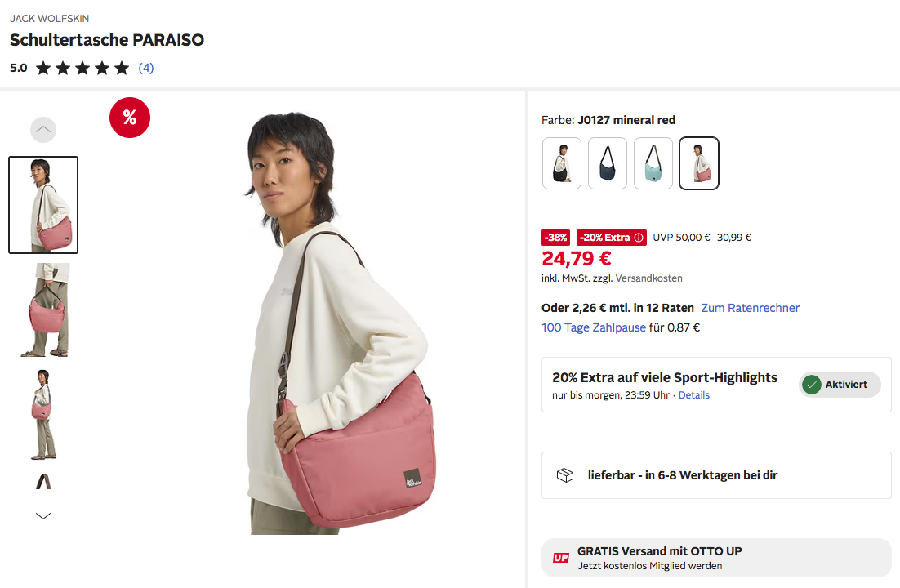Open the (4) reviews count link
This screenshot has width=900, height=588.
pyautogui.click(x=146, y=69)
